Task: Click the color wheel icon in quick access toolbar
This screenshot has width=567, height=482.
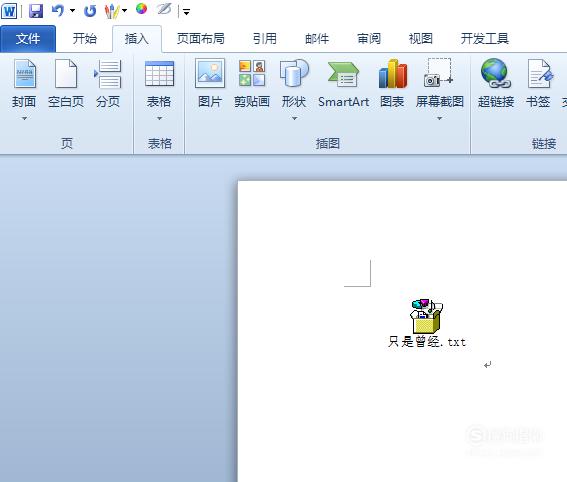Action: (x=141, y=9)
